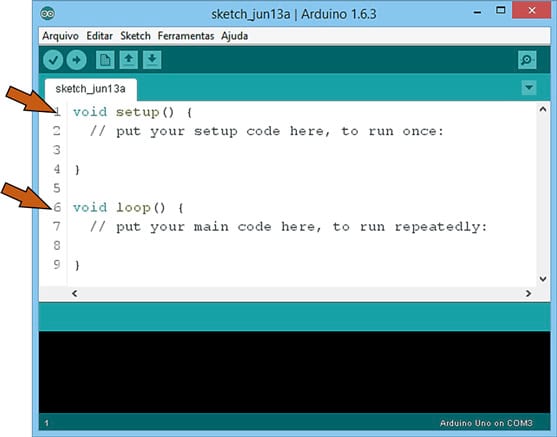Open the Serial Monitor magnifier icon
This screenshot has height=437, width=557.
tap(527, 60)
